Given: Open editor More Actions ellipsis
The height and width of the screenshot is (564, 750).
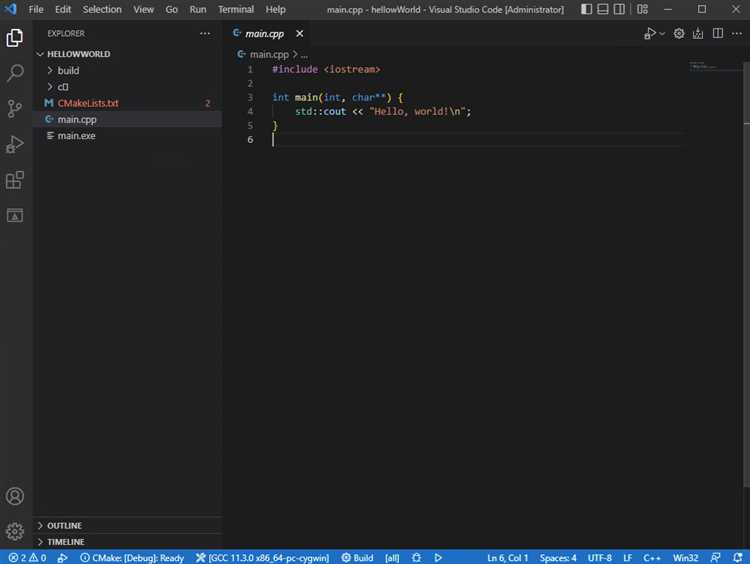Looking at the screenshot, I should 737,33.
